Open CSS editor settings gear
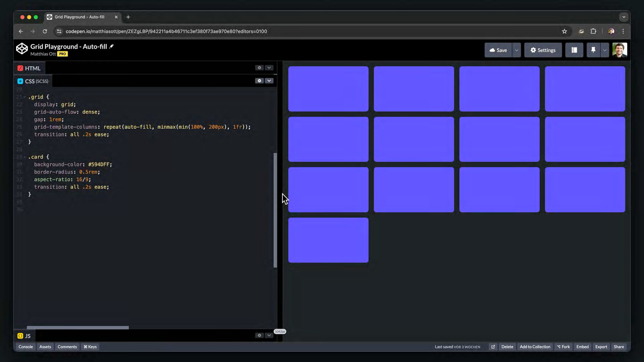This screenshot has width=644, height=362. pyautogui.click(x=259, y=81)
